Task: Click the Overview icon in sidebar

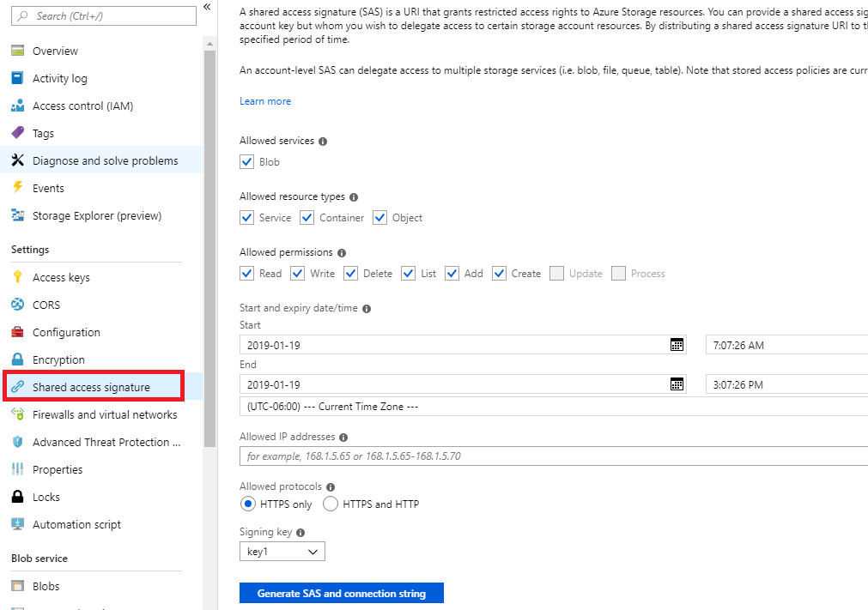Action: point(18,51)
